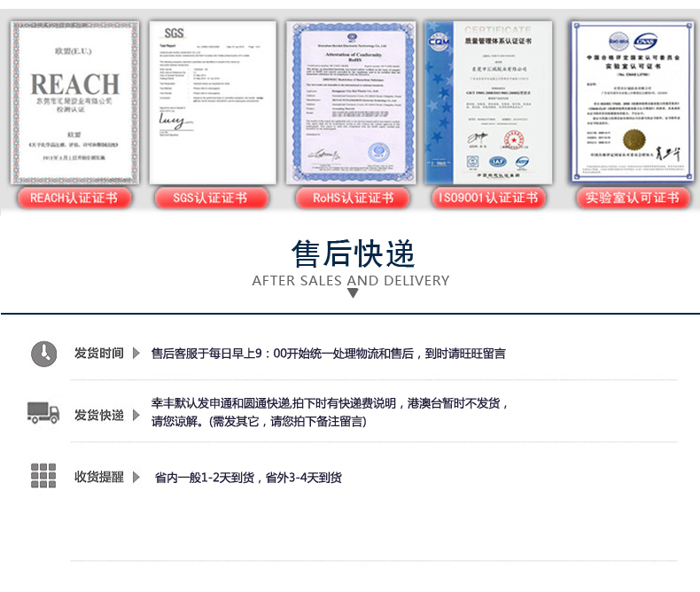Click the clock icon beside 发货时间
Image resolution: width=700 pixels, height=592 pixels.
43,354
